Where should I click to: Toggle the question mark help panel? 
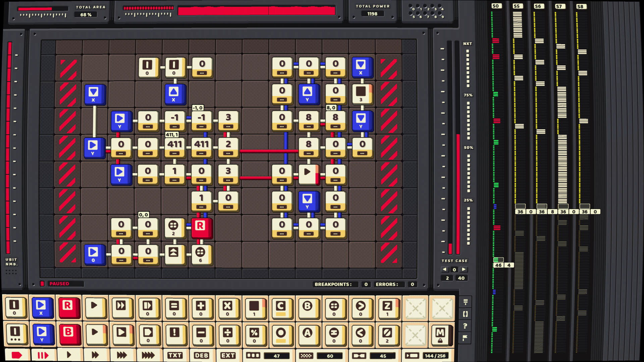pyautogui.click(x=465, y=326)
